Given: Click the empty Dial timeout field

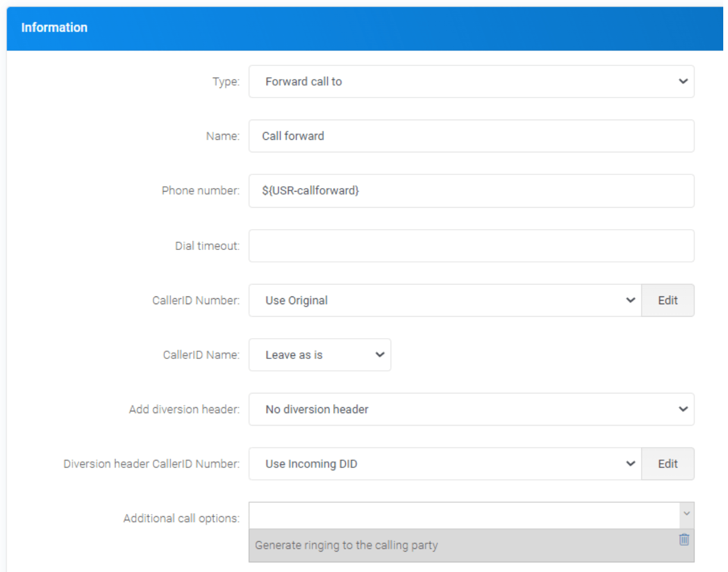Looking at the screenshot, I should click(x=470, y=246).
